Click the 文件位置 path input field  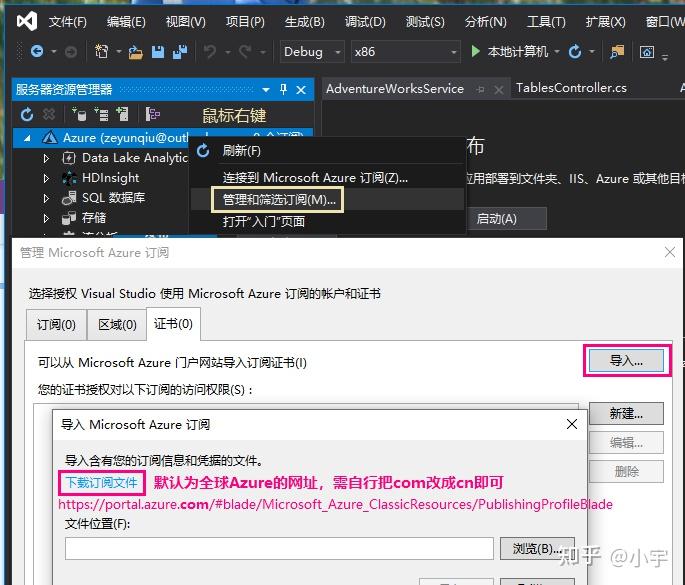coord(279,548)
